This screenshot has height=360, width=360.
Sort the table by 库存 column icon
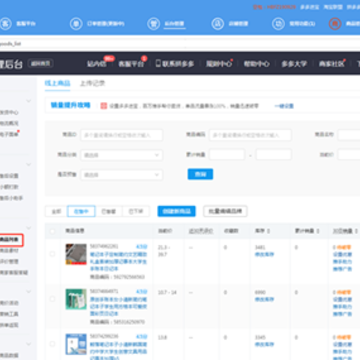(269, 231)
